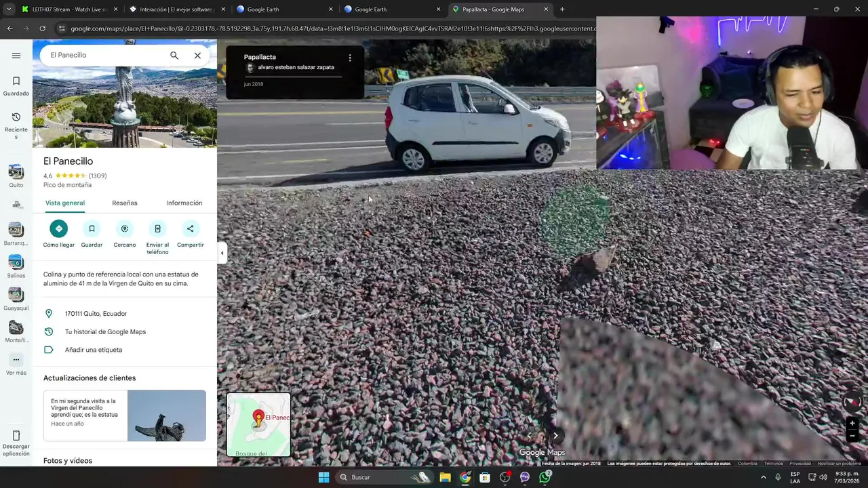This screenshot has width=868, height=488.
Task: Click the compass control
Action: 852,402
